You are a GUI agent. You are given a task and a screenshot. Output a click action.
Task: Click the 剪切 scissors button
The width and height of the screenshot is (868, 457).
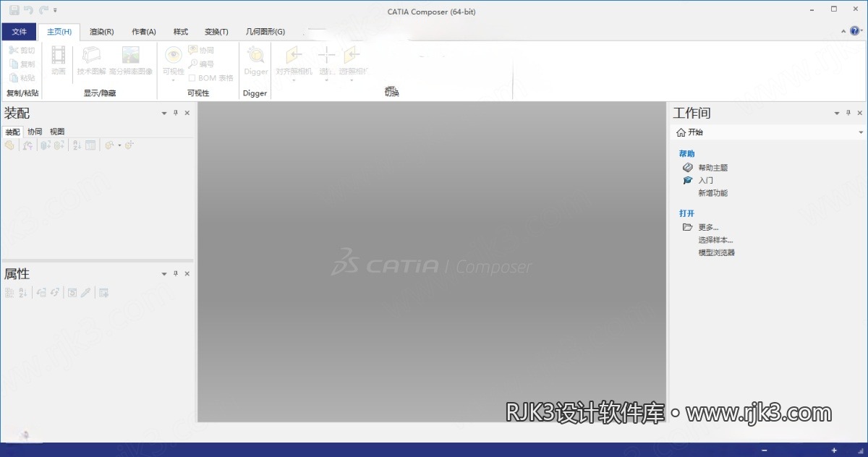point(22,51)
